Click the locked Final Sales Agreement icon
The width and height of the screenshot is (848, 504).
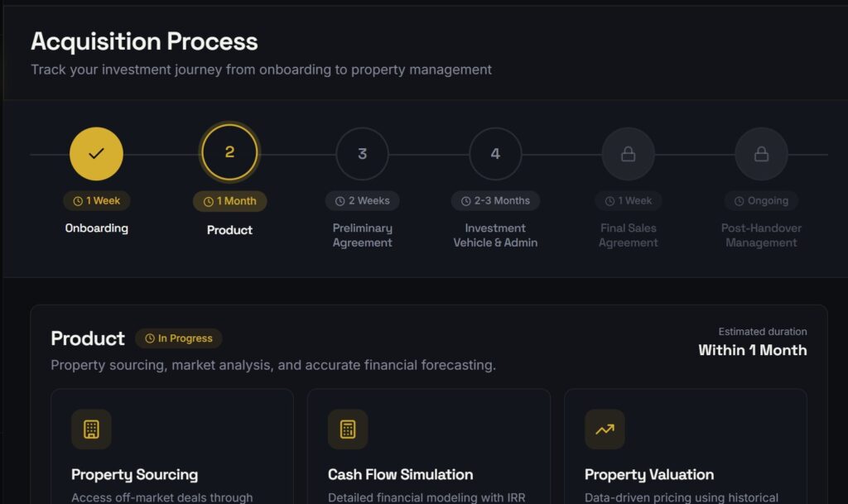628,154
